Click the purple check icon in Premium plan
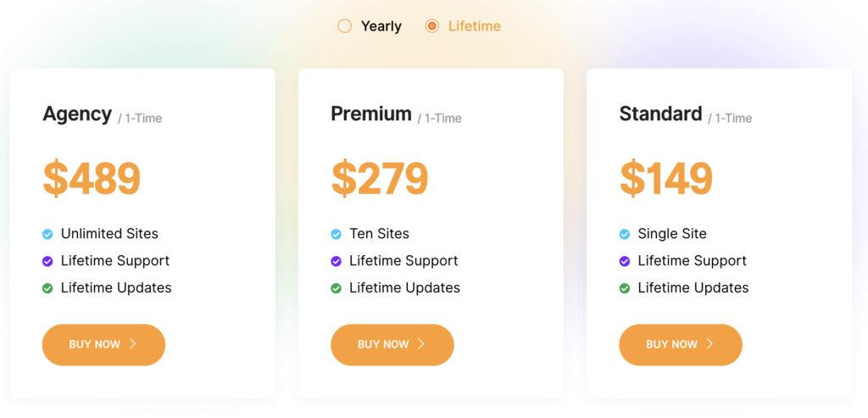The height and width of the screenshot is (418, 868). pos(337,261)
